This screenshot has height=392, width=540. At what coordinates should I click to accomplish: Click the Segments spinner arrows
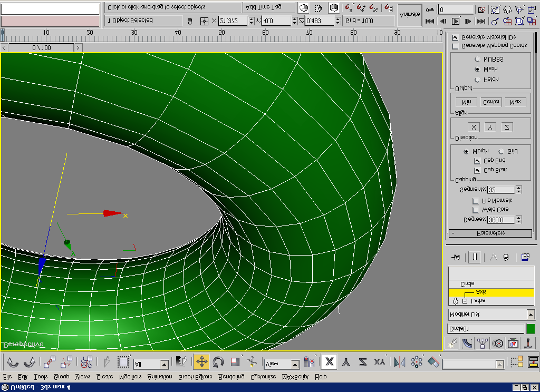519,190
